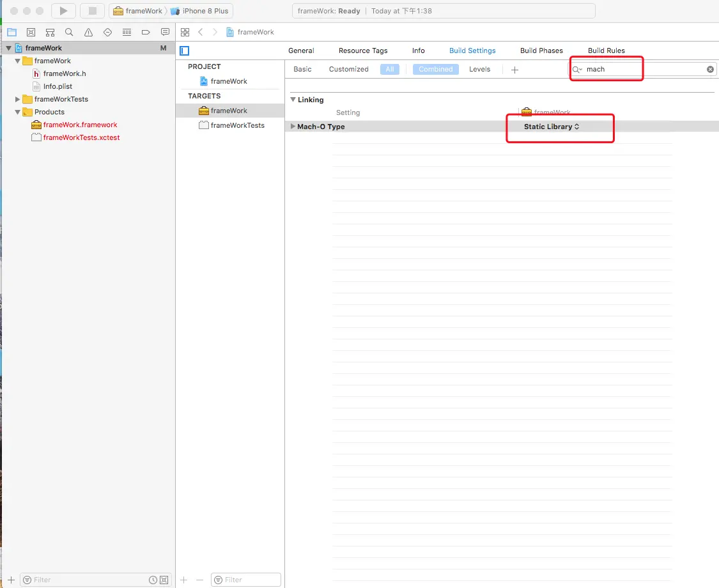Show recent files clock filter icon
The image size is (719, 588).
click(x=153, y=580)
